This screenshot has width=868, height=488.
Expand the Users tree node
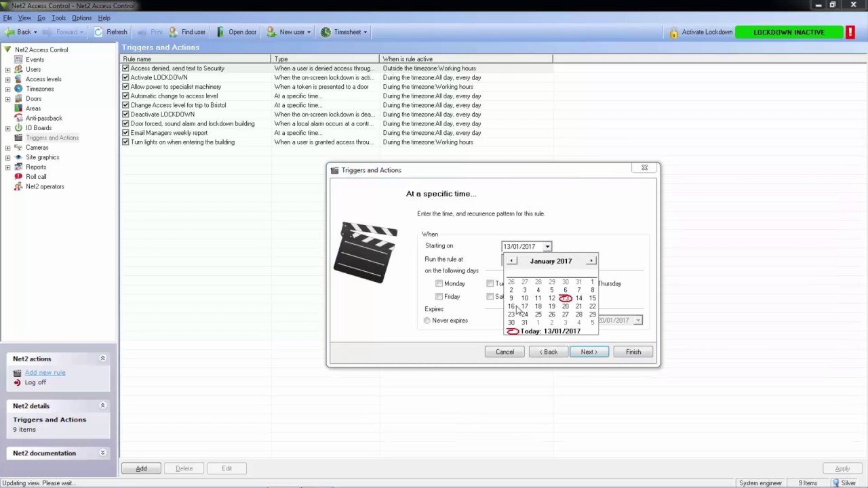pyautogui.click(x=7, y=69)
